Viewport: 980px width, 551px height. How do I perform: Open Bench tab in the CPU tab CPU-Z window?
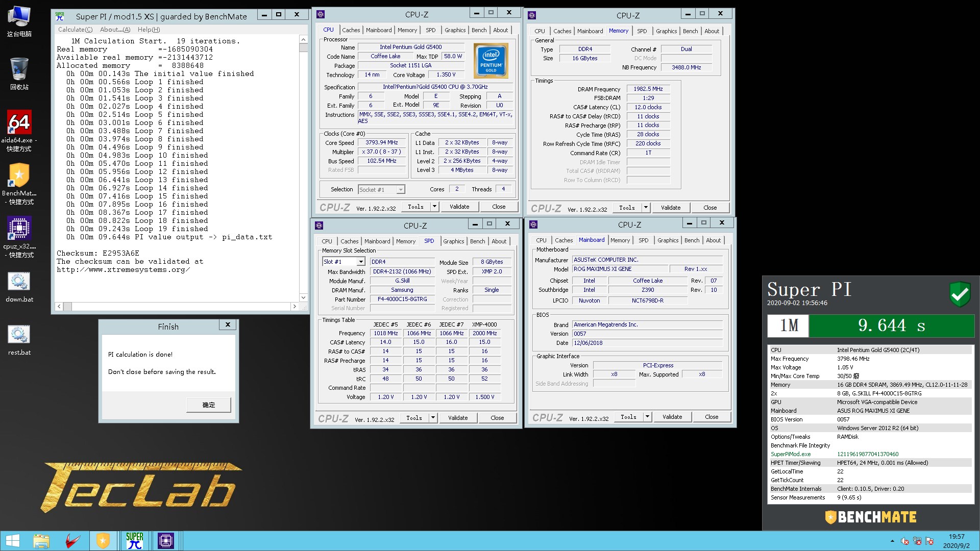click(479, 30)
